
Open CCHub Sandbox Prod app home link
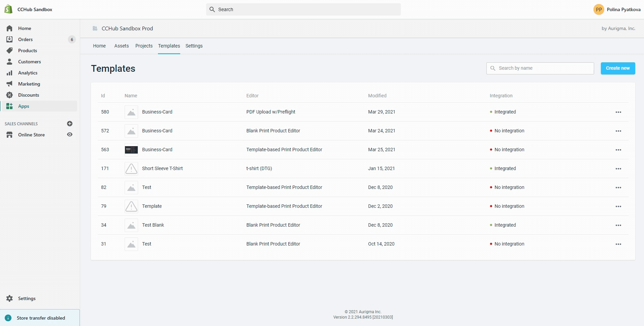(x=127, y=28)
